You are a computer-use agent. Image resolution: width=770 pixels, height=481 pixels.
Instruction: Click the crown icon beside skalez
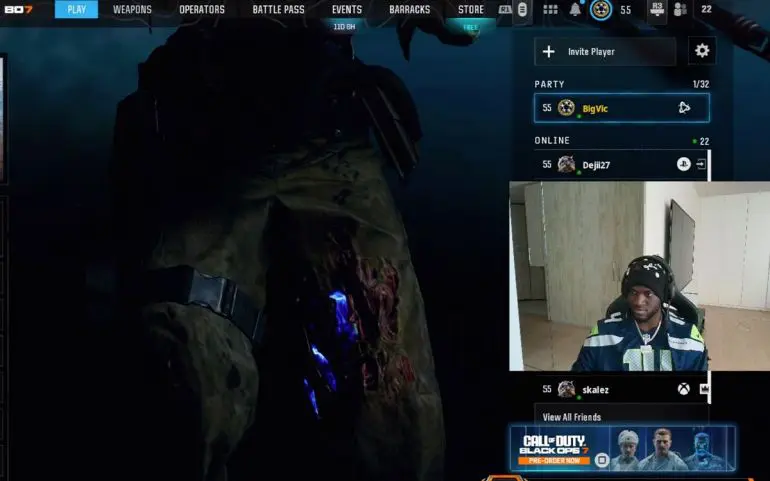703,389
